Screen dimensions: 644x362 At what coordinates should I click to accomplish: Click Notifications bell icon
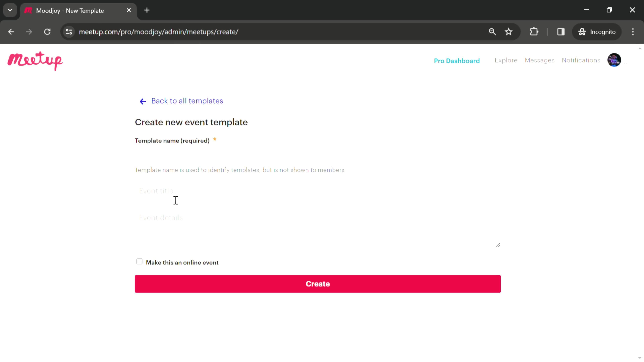tap(581, 60)
